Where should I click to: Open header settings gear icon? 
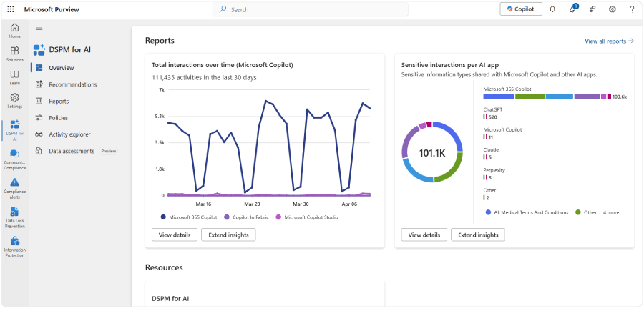point(612,9)
